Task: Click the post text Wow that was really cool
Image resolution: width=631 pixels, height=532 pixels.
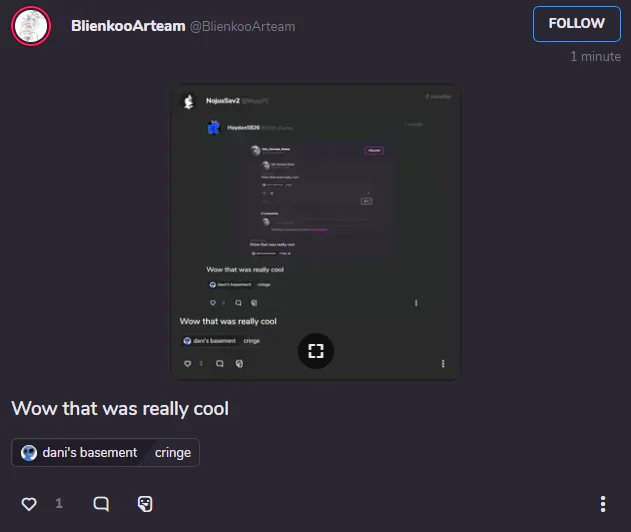Action: click(x=120, y=409)
